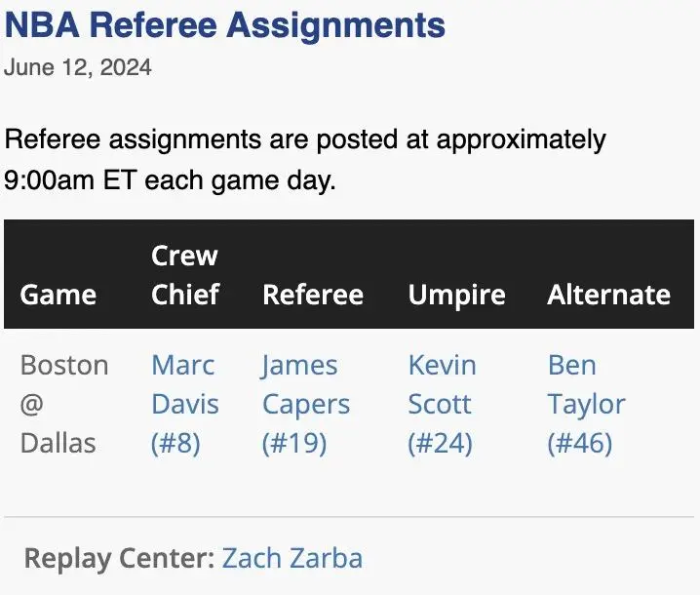Click the Dallas team name in Game cell
700x595 pixels.
point(58,443)
